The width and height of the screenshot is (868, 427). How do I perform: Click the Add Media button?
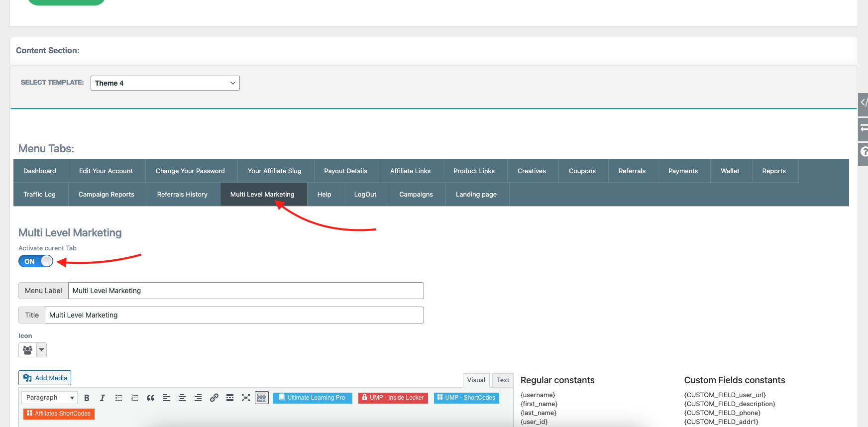click(x=45, y=378)
